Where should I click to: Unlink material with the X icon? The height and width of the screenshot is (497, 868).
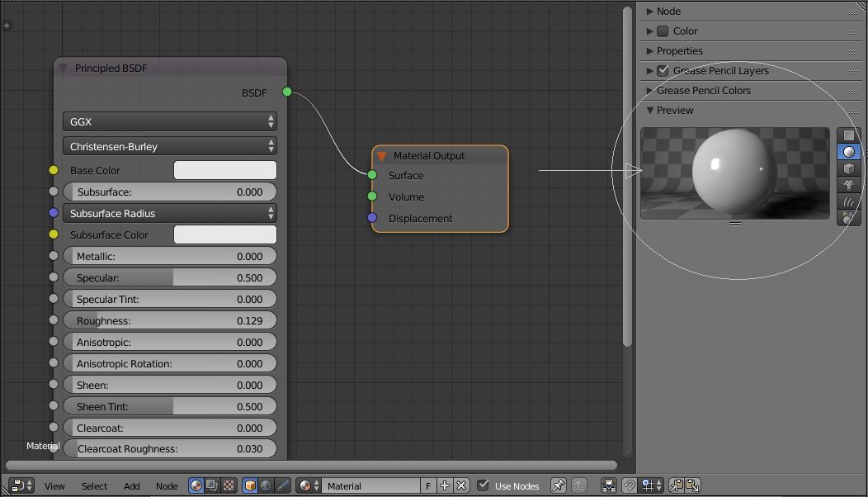tap(461, 485)
